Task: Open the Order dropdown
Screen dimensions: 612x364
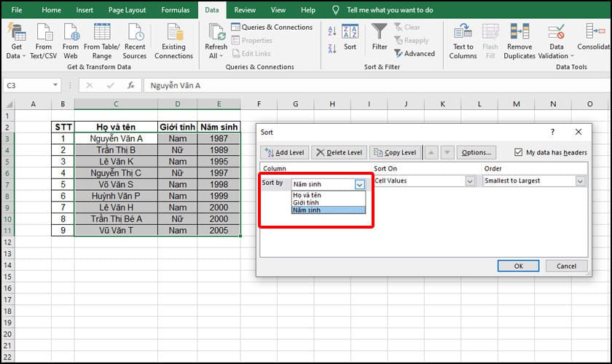Action: pyautogui.click(x=580, y=181)
